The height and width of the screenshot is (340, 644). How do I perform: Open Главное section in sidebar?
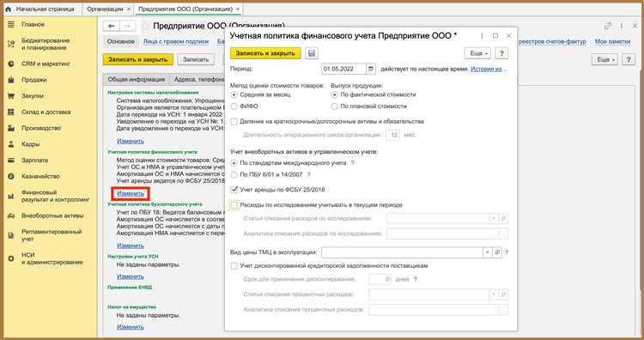[33, 25]
